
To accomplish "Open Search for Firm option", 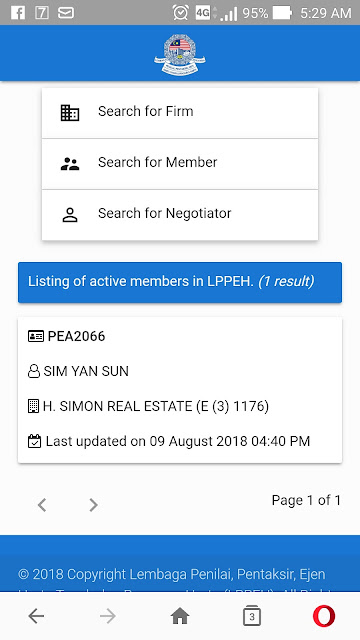I will 180,113.
